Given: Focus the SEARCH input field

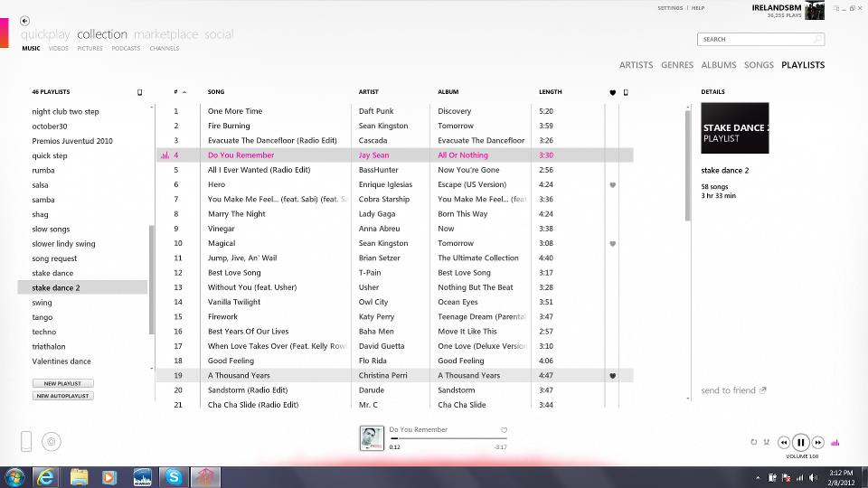Looking at the screenshot, I should [x=760, y=39].
